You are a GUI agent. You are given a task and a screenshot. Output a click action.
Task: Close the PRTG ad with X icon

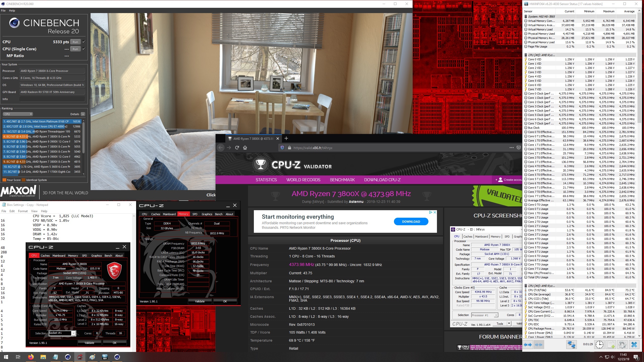coord(435,212)
